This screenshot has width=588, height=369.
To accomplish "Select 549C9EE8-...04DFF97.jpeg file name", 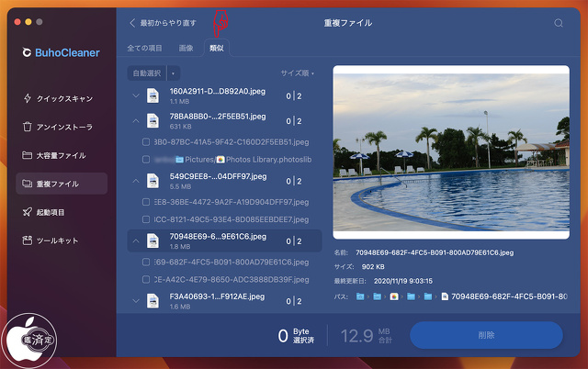I will (x=218, y=176).
